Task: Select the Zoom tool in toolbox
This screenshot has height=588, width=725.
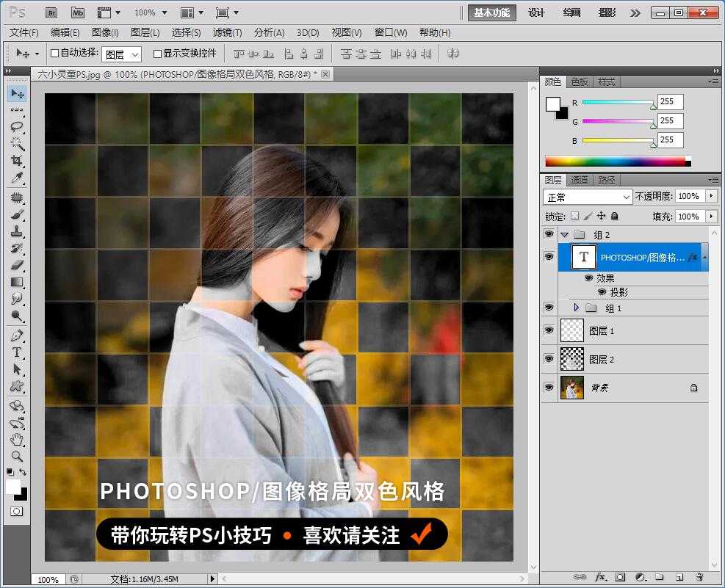Action: tap(17, 457)
